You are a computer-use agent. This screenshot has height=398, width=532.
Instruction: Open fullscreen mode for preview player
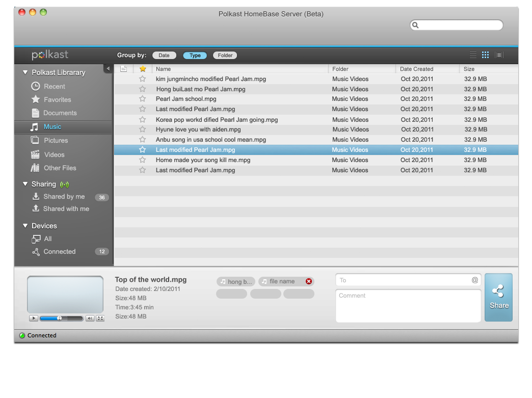pyautogui.click(x=100, y=319)
